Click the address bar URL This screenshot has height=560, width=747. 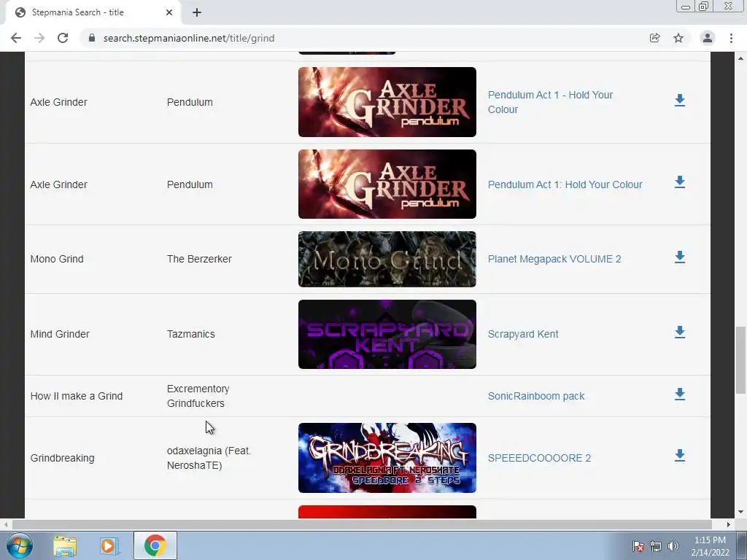[189, 38]
